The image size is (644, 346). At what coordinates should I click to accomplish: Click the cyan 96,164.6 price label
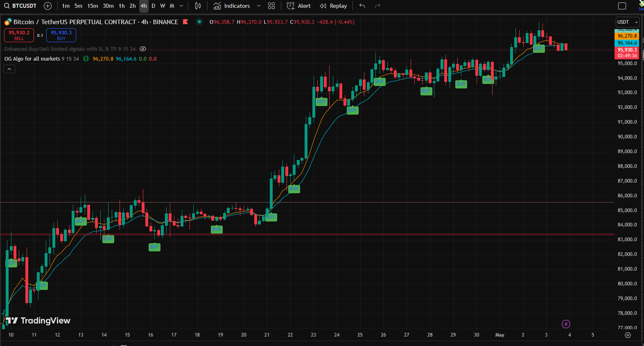click(x=627, y=43)
